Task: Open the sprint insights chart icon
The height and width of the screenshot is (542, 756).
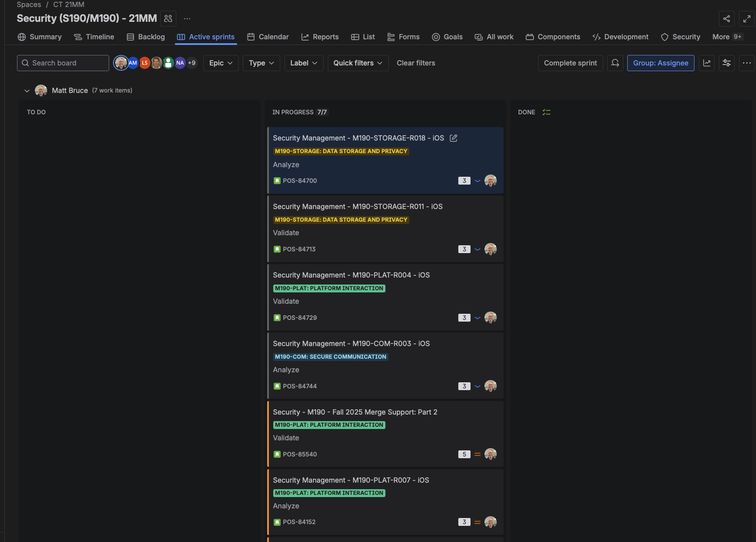Action: tap(707, 63)
